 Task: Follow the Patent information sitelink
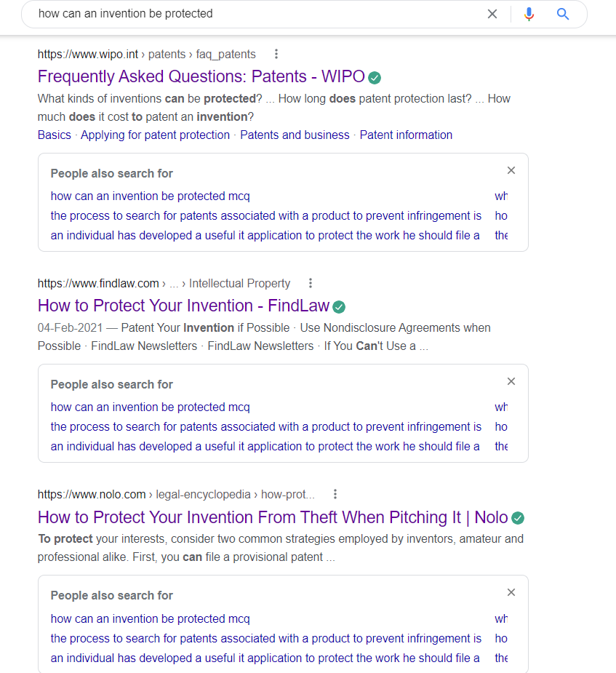pyautogui.click(x=406, y=135)
